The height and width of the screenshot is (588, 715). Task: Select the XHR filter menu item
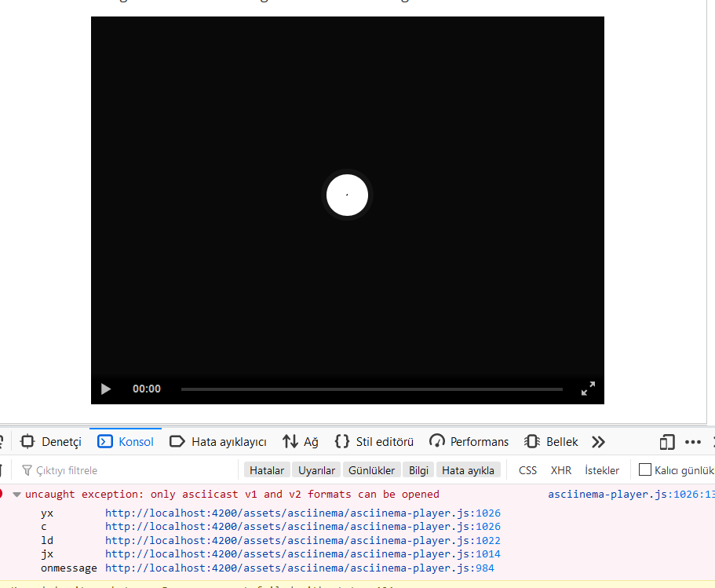coord(560,469)
